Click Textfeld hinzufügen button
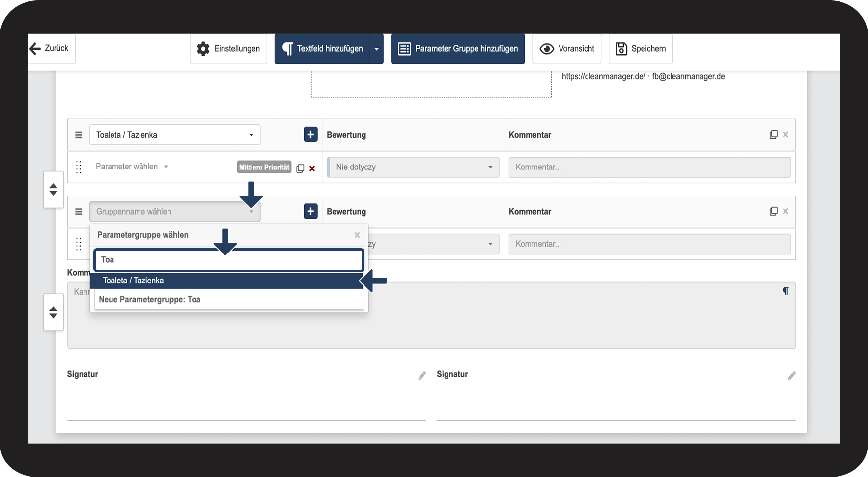The image size is (868, 477). pos(322,49)
